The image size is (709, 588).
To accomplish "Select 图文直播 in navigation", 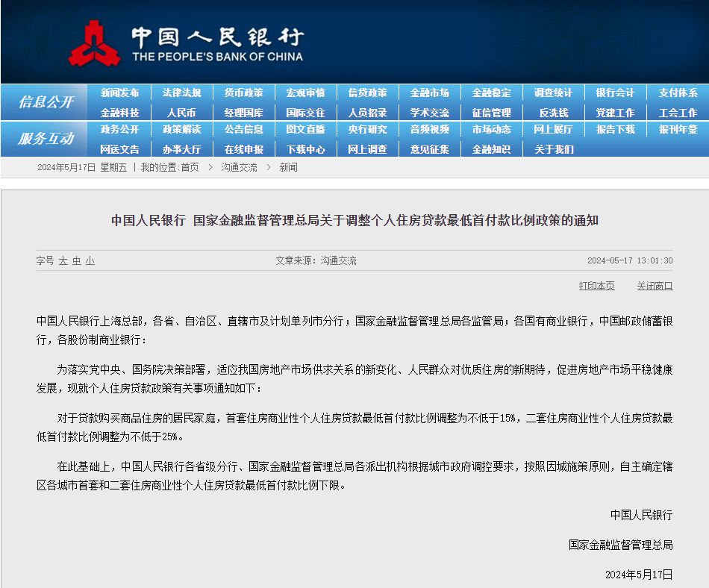I will 306,129.
